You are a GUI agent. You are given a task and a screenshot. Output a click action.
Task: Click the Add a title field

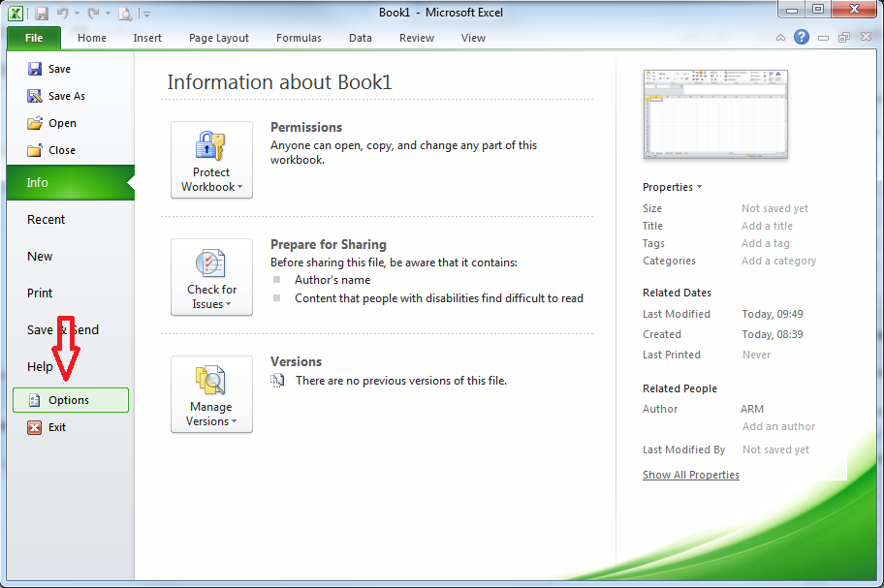[x=768, y=226]
